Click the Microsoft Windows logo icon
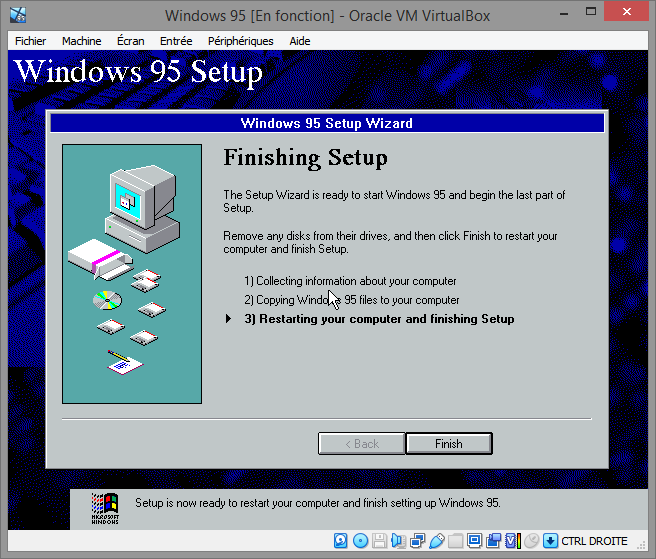 (105, 508)
